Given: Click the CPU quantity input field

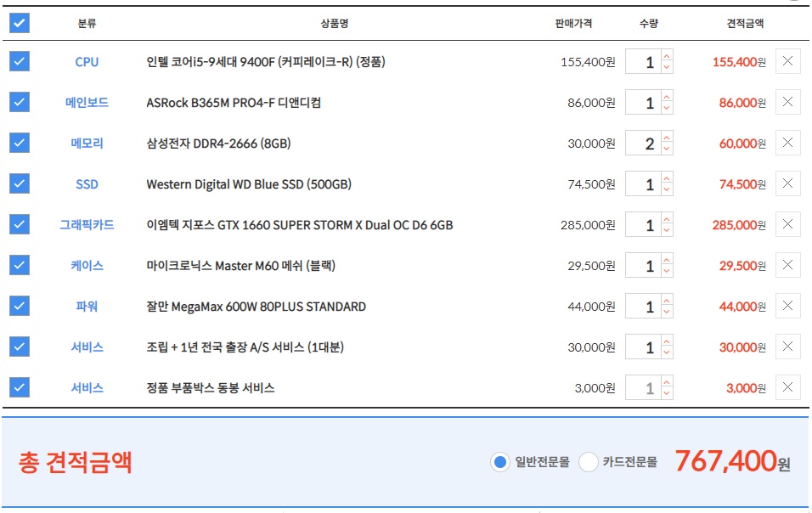Looking at the screenshot, I should [643, 62].
